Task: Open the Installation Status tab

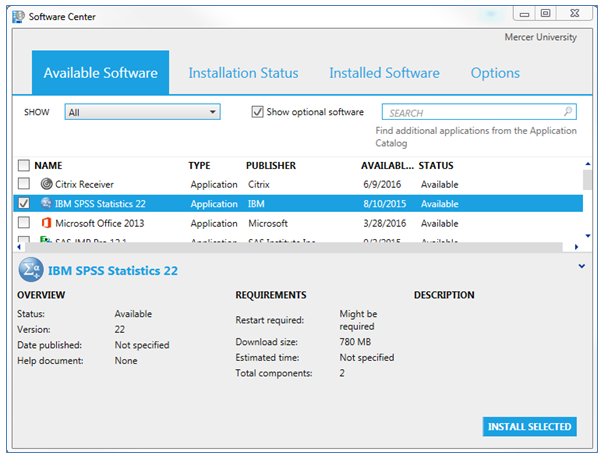Action: pyautogui.click(x=243, y=73)
